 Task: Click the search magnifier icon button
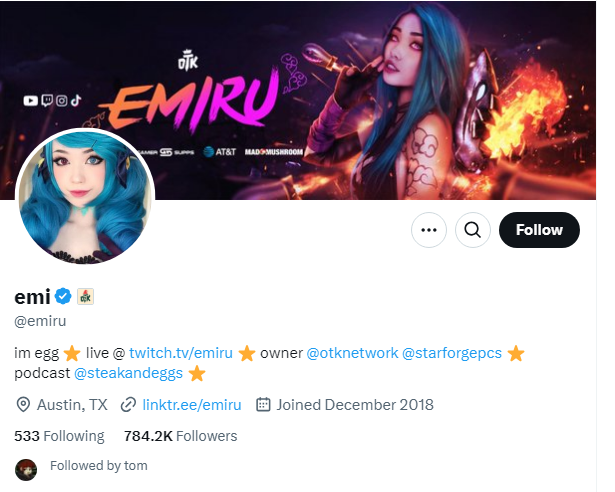[x=473, y=230]
